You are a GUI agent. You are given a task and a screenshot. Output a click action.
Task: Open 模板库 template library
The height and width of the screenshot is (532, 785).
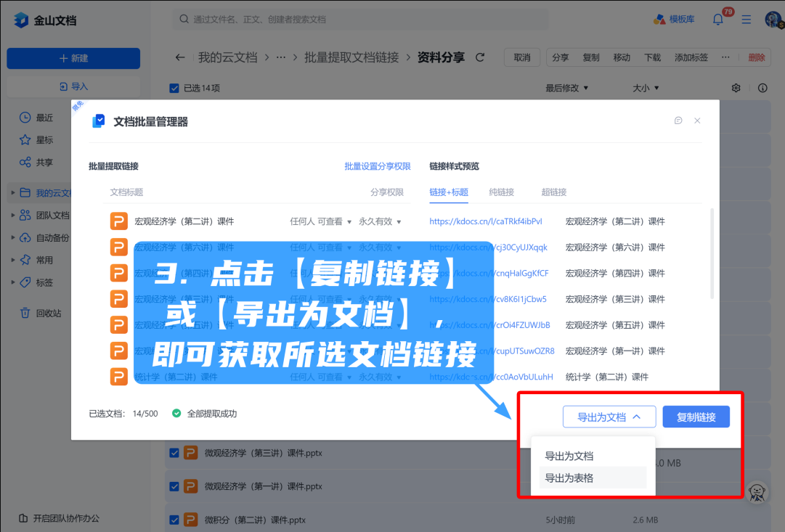pos(674,20)
